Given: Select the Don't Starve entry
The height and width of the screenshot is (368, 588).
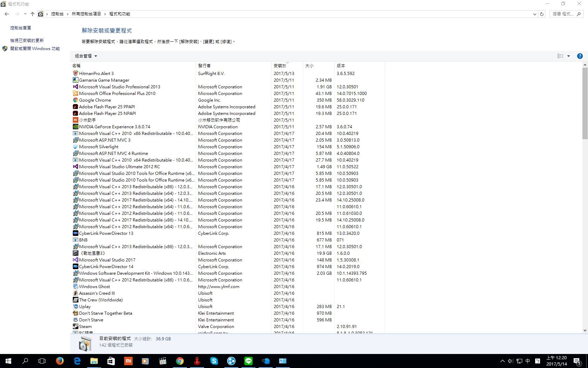Looking at the screenshot, I should 227,320.
